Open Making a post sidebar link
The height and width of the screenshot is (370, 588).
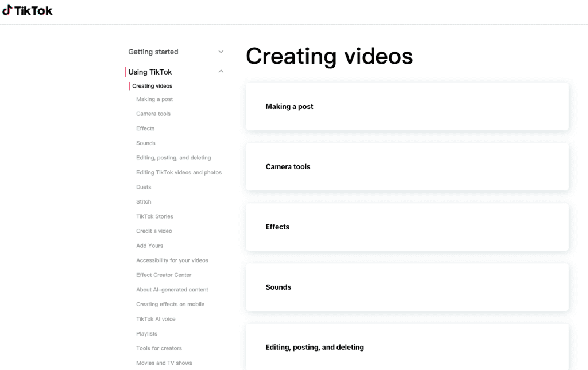[x=154, y=99]
